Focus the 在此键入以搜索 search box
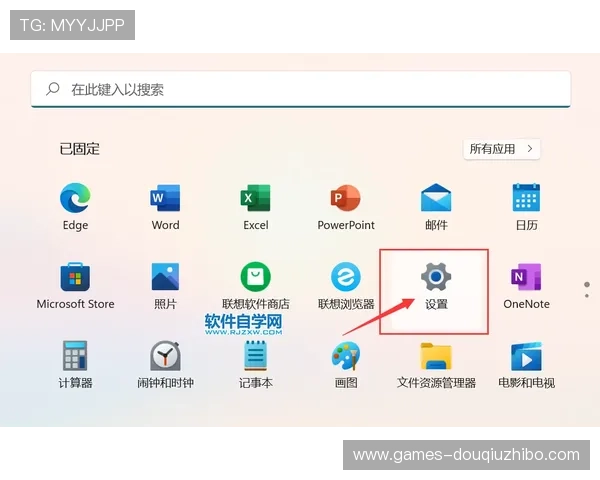 pos(301,89)
